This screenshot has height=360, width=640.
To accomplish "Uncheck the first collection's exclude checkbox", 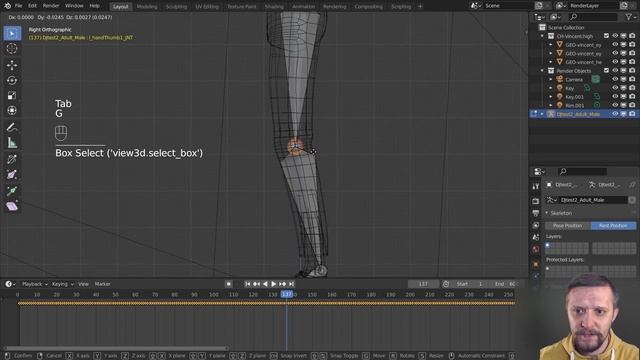I will click(x=606, y=36).
